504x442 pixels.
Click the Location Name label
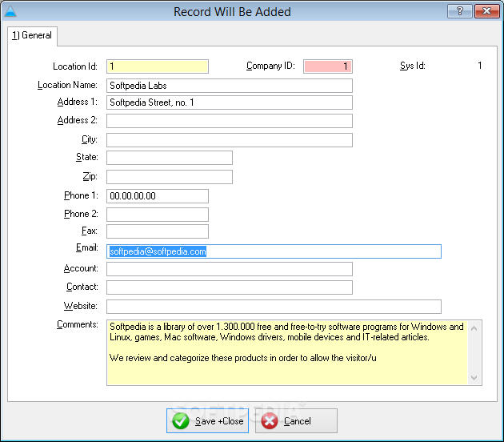click(67, 85)
